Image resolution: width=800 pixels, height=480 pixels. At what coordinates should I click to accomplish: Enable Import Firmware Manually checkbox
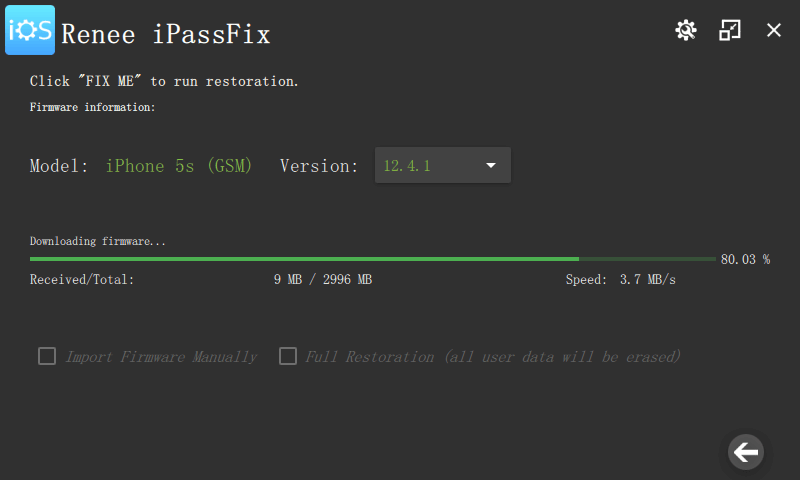(x=46, y=356)
